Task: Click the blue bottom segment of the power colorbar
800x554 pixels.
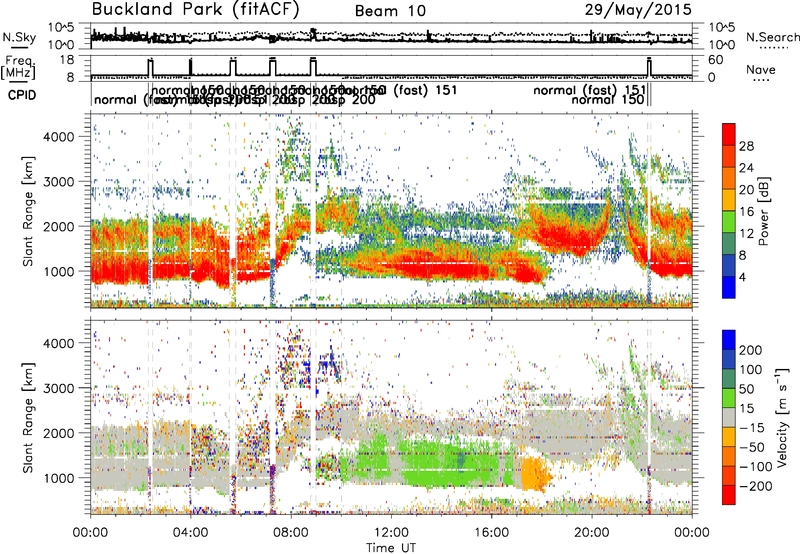Action: coord(729,287)
